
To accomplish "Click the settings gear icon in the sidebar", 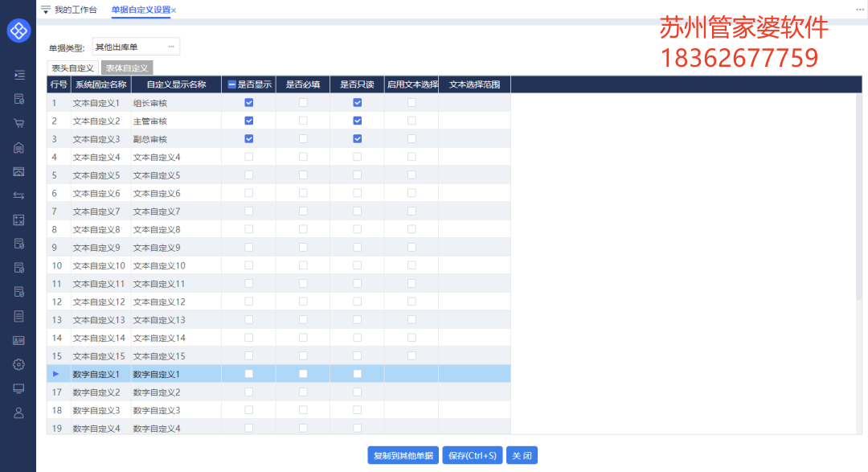I will click(x=18, y=363).
